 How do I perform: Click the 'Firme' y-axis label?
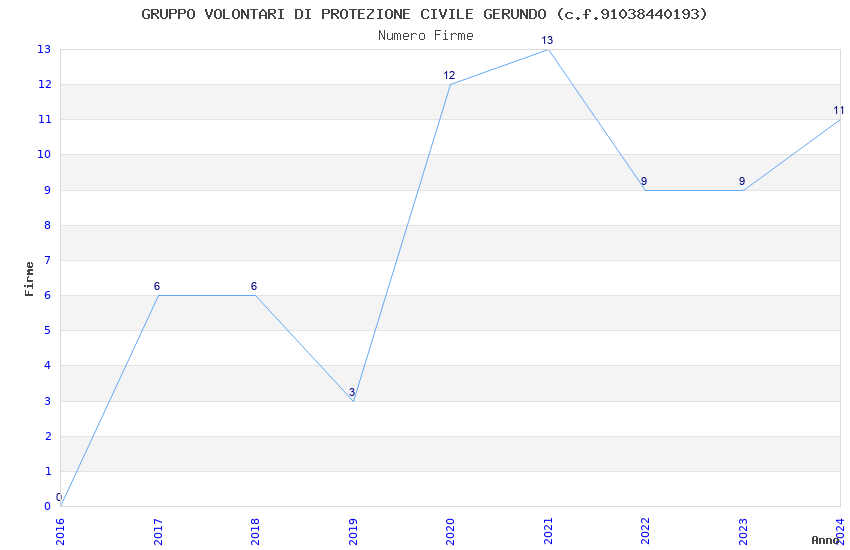pyautogui.click(x=29, y=279)
